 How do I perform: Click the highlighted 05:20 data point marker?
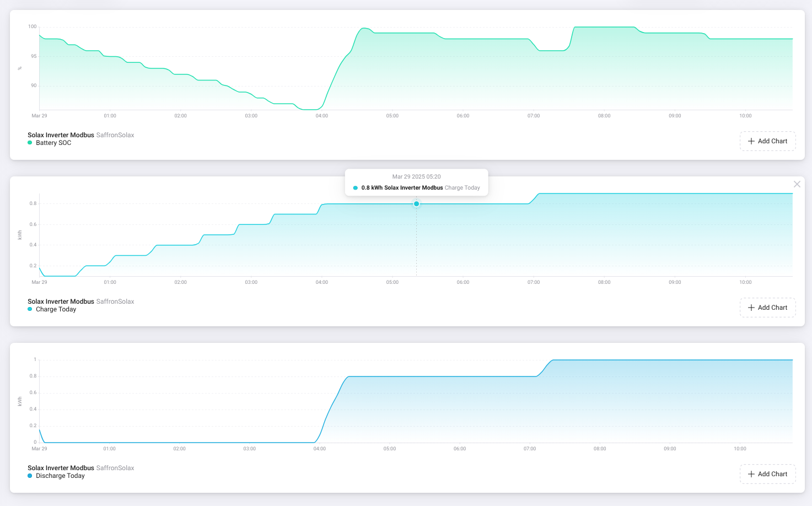(416, 204)
